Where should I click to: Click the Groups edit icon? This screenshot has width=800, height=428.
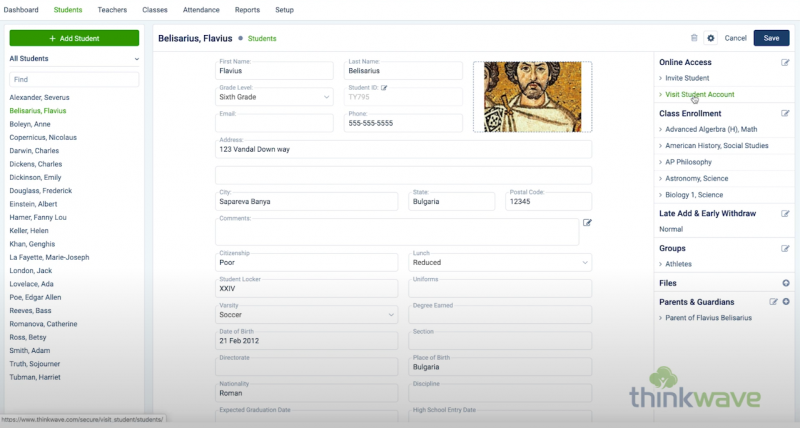[786, 248]
